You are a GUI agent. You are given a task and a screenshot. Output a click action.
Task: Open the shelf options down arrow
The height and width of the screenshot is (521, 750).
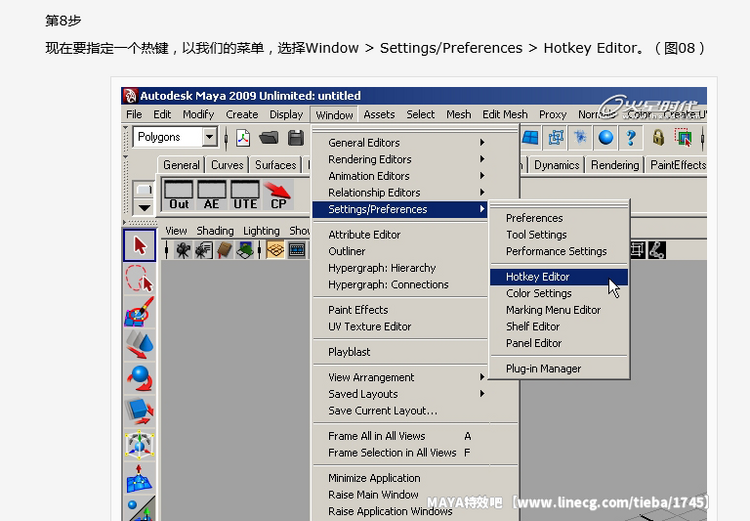[144, 207]
